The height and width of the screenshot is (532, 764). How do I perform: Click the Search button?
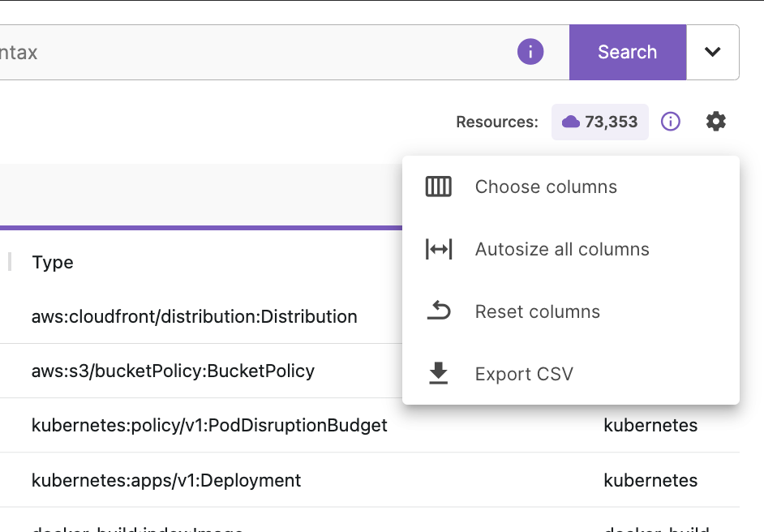pyautogui.click(x=628, y=52)
